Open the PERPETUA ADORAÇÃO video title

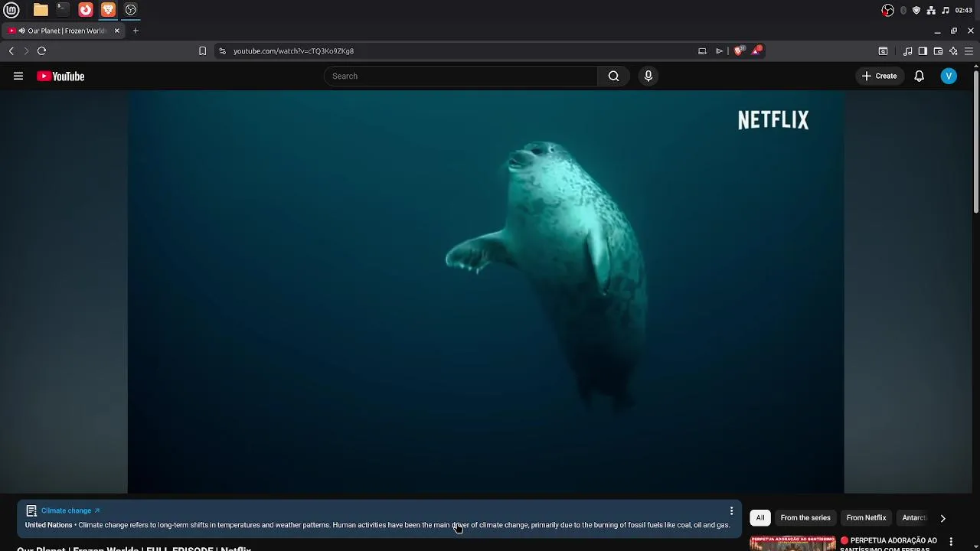[x=888, y=544]
